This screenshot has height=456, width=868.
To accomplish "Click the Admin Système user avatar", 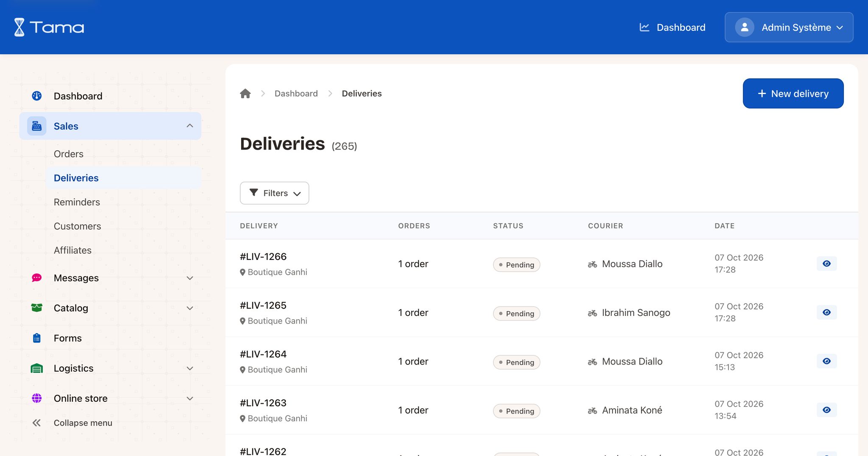I will pos(744,28).
